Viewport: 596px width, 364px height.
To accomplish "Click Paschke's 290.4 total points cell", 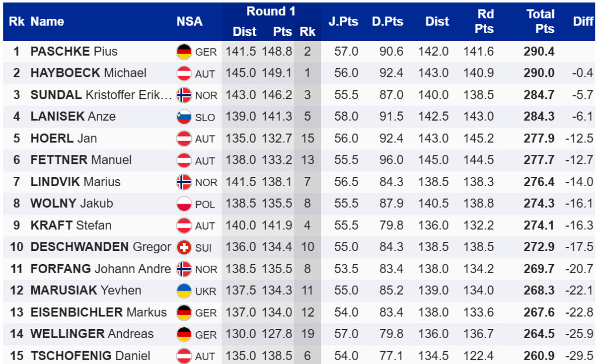I will pyautogui.click(x=539, y=52).
